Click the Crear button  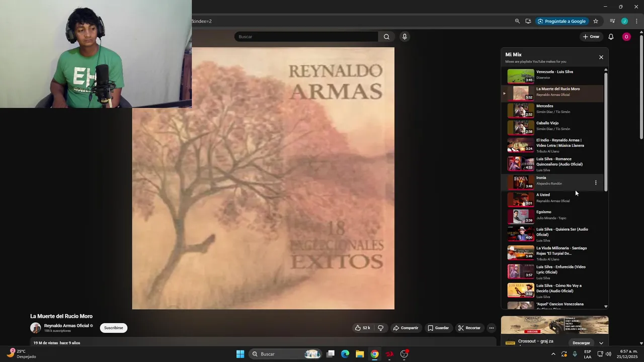591,37
